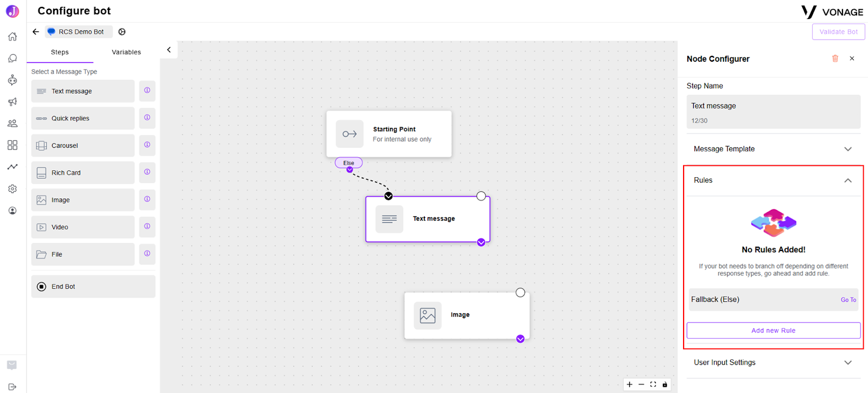Open the analytics line-chart icon in sidebar
The width and height of the screenshot is (868, 393).
[x=12, y=167]
